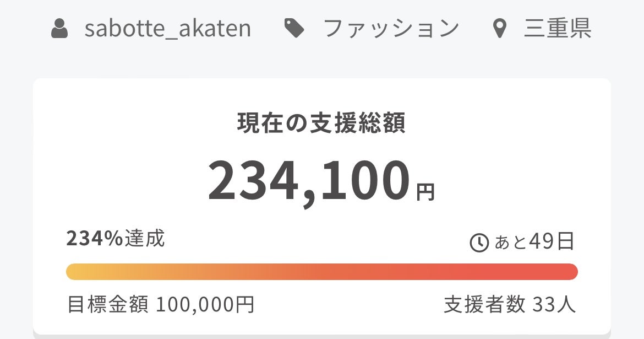Select the 三重県 location link
This screenshot has height=339, width=644.
click(x=557, y=29)
